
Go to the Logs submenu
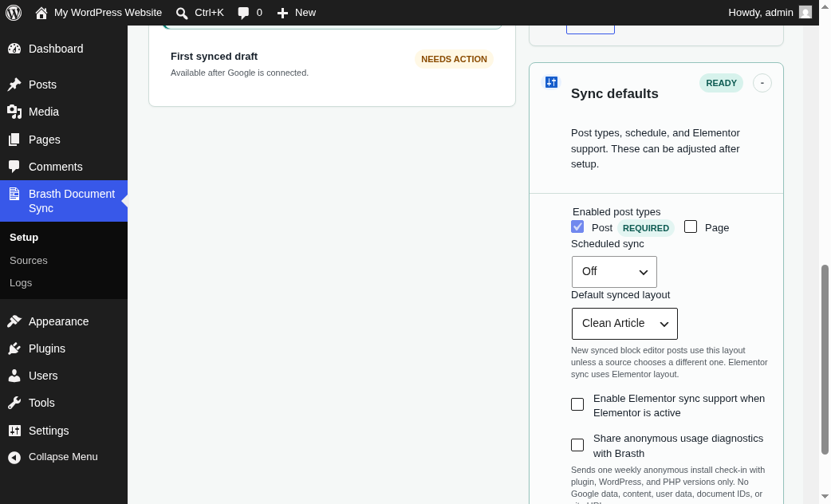(21, 282)
